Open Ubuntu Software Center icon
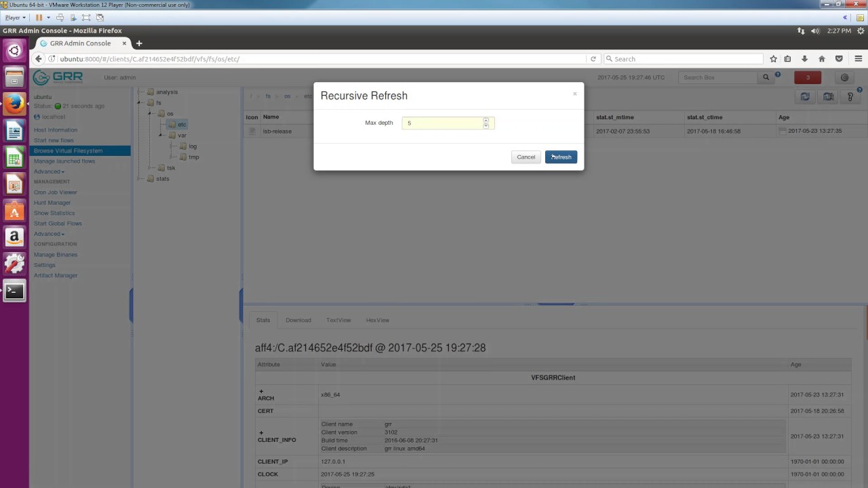 click(14, 211)
